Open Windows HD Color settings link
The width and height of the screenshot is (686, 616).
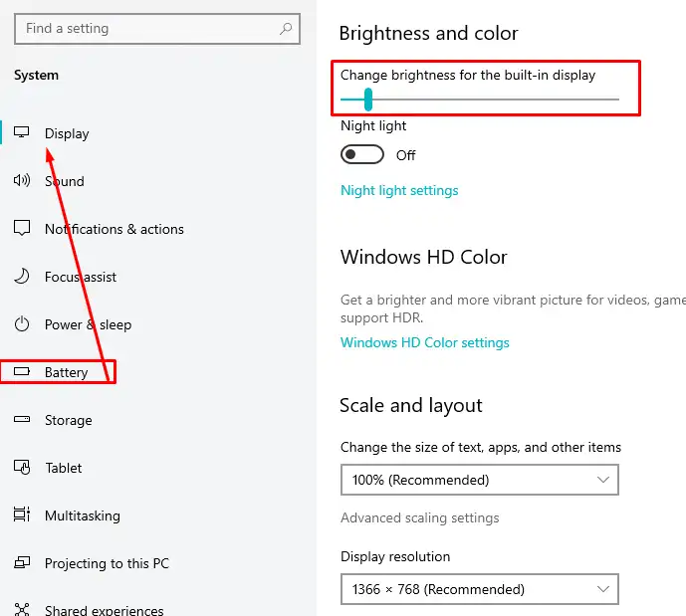(x=424, y=342)
